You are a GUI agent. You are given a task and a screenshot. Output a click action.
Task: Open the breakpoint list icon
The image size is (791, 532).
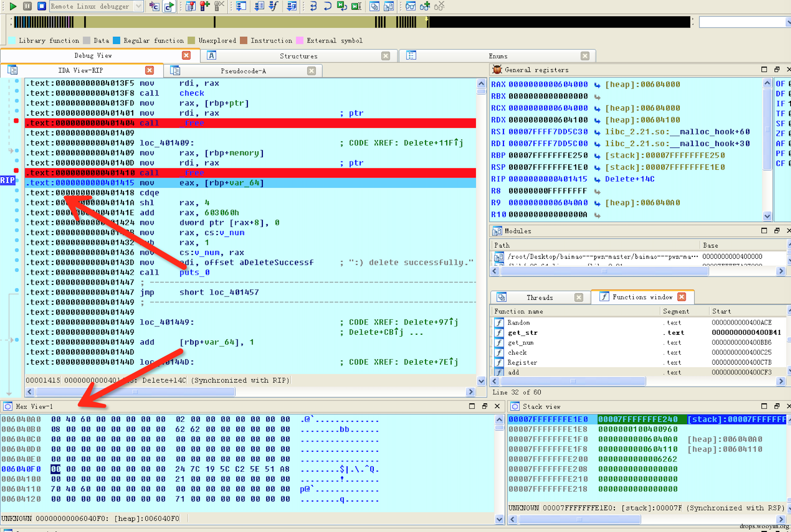[191, 6]
